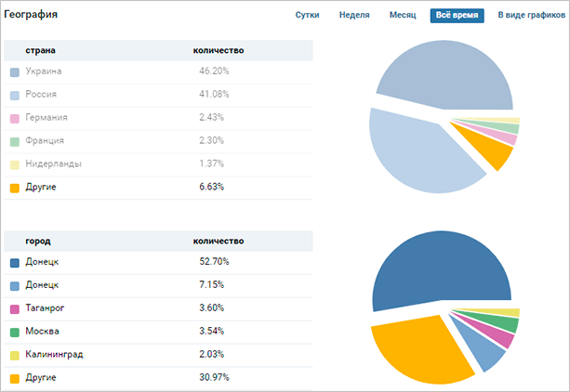Click the В виде графиков link
Viewport: 570px width, 392px height.
[x=532, y=16]
